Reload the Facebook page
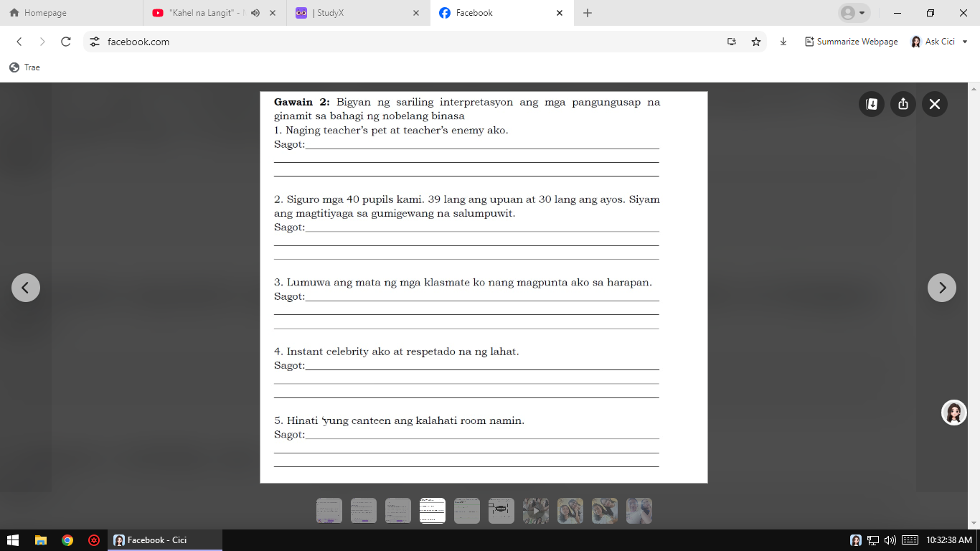 click(65, 42)
